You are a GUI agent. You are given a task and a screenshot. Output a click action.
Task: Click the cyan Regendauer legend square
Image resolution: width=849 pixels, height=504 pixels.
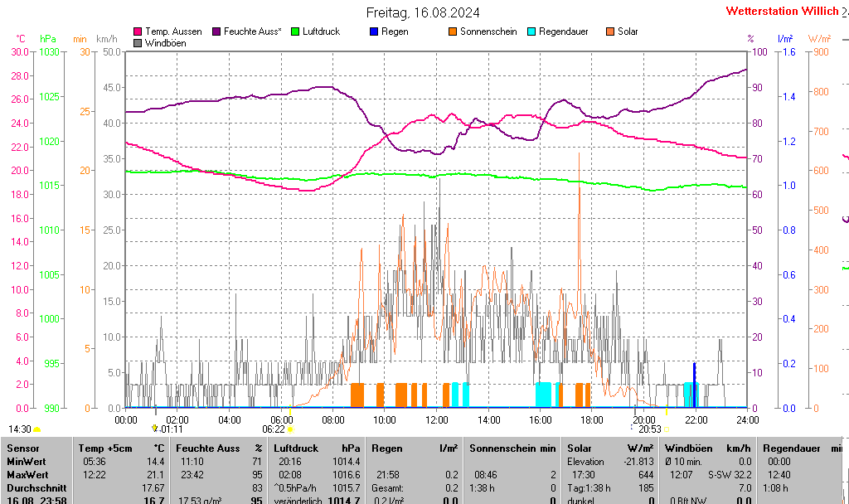[531, 31]
